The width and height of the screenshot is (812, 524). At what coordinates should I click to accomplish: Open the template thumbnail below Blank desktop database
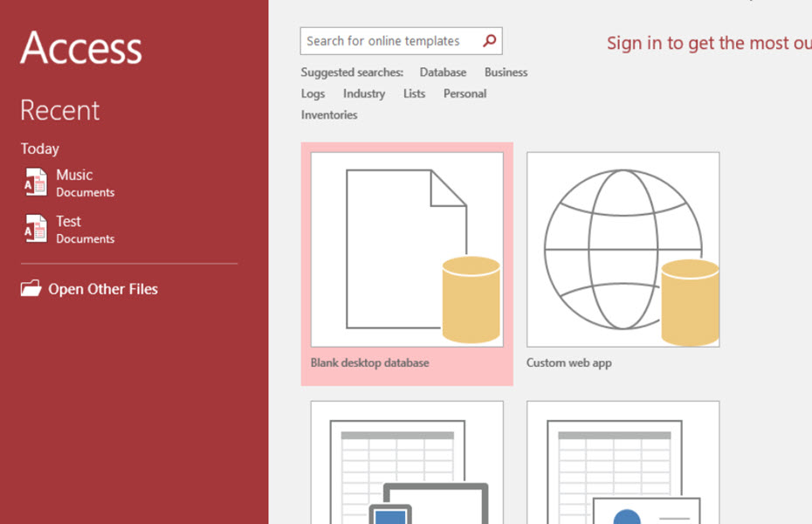tap(407, 462)
